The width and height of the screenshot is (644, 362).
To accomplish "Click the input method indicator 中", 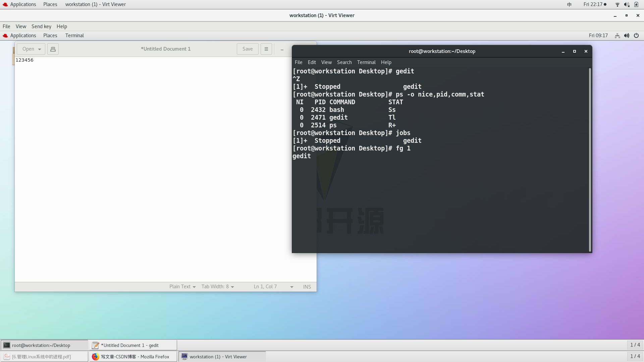I will point(569,4).
